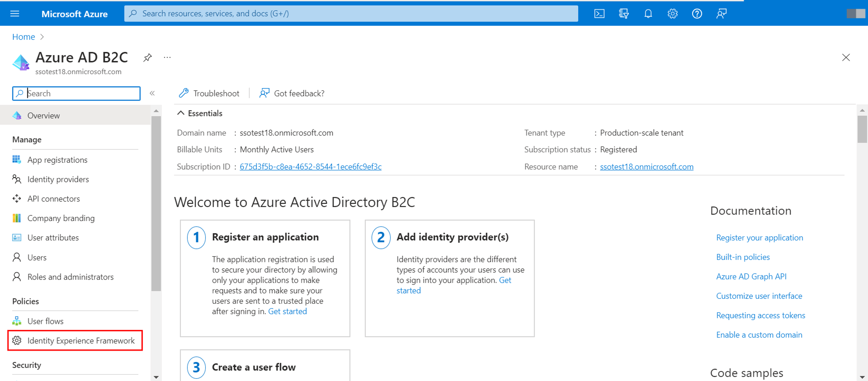Open Users in sidebar
Screen dimensions: 868x381
click(x=37, y=257)
